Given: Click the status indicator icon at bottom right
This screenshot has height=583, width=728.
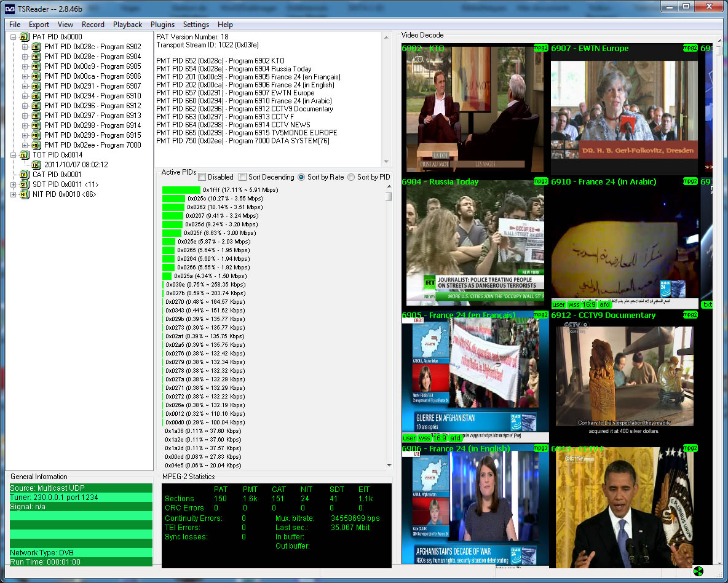Looking at the screenshot, I should coord(698,571).
